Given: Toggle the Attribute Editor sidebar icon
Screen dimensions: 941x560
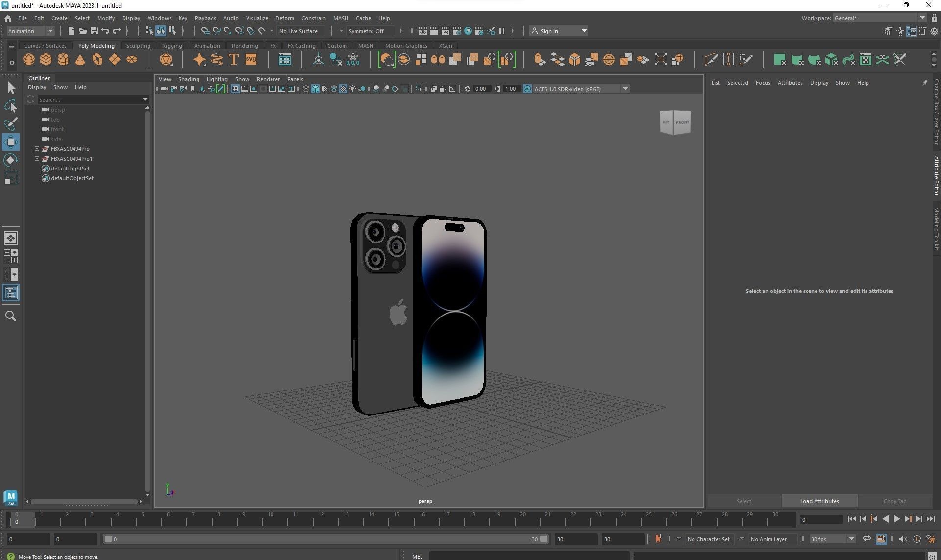Looking at the screenshot, I should [x=911, y=31].
